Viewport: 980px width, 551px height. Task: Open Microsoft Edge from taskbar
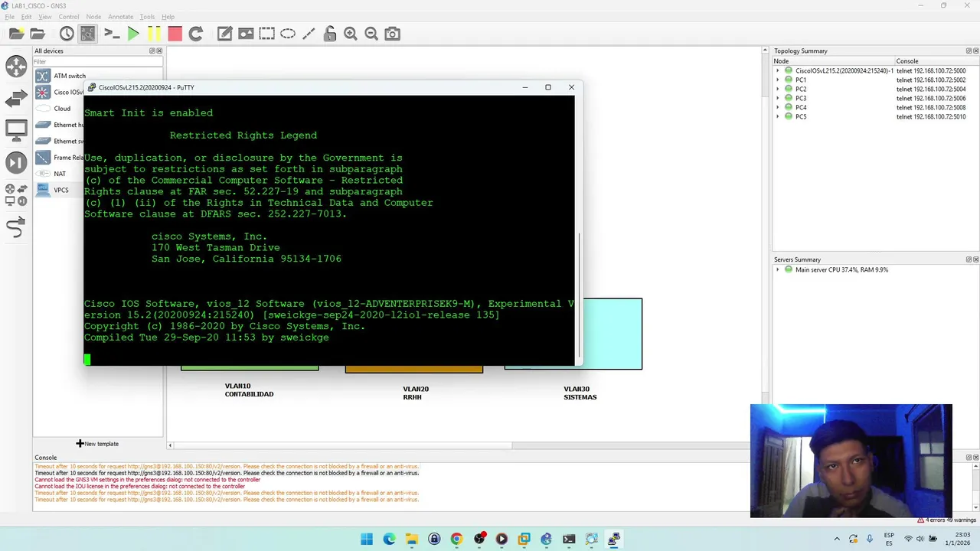coord(389,539)
